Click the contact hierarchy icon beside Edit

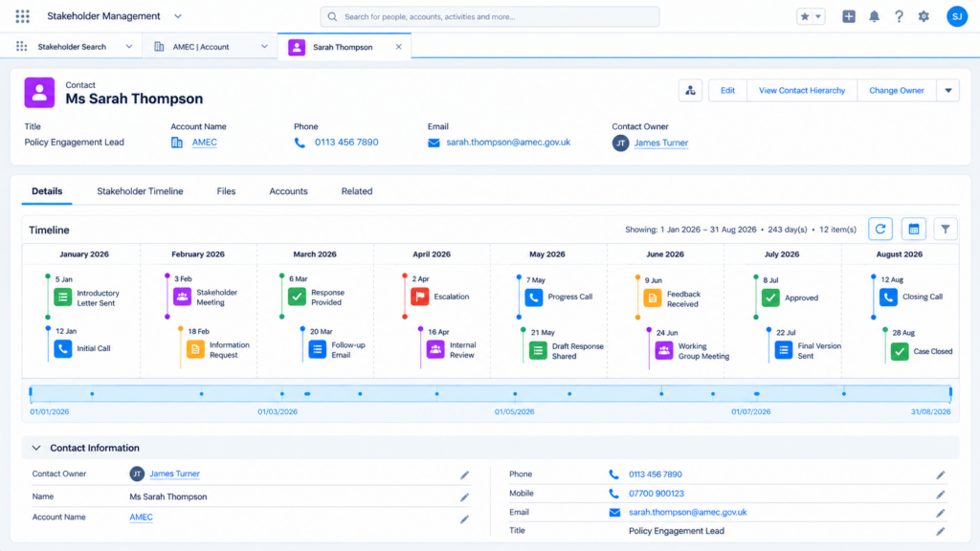point(690,91)
